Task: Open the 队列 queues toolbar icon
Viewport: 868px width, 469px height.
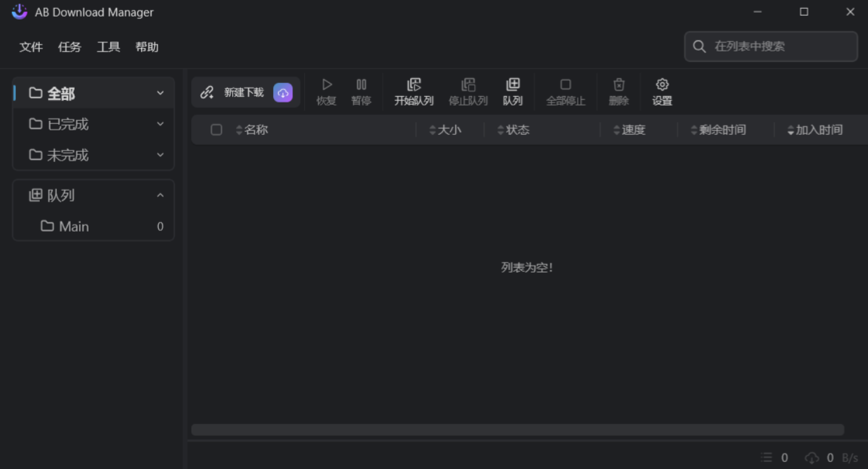Action: (512, 84)
